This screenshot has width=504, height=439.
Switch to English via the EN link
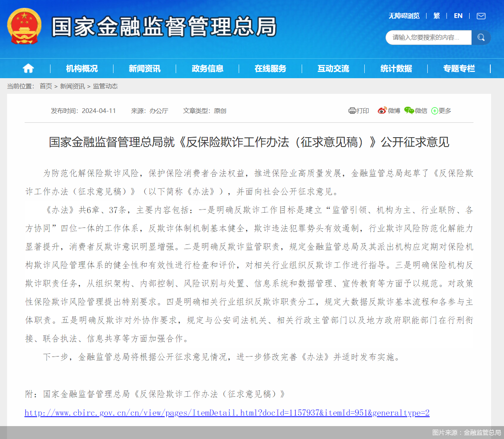click(x=458, y=16)
